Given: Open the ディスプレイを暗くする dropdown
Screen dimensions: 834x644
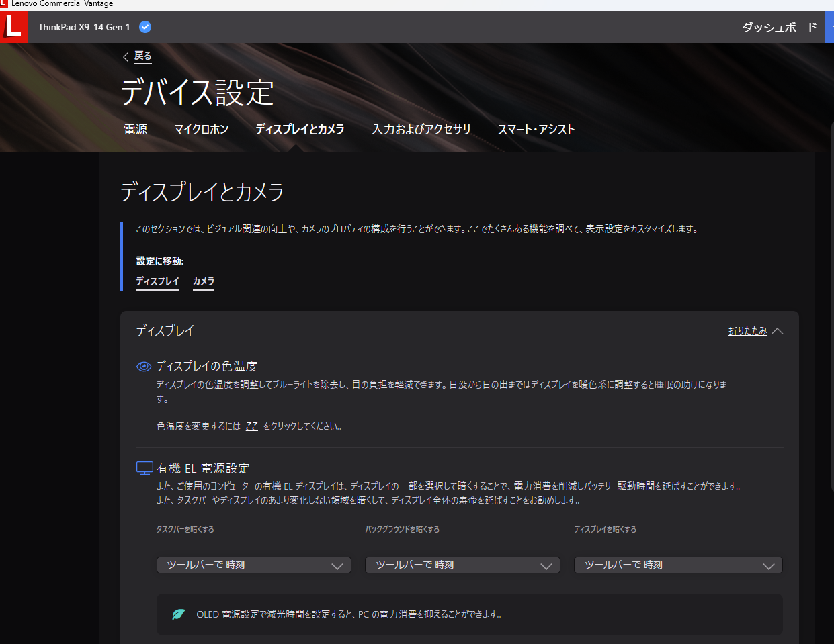Looking at the screenshot, I should 678,565.
